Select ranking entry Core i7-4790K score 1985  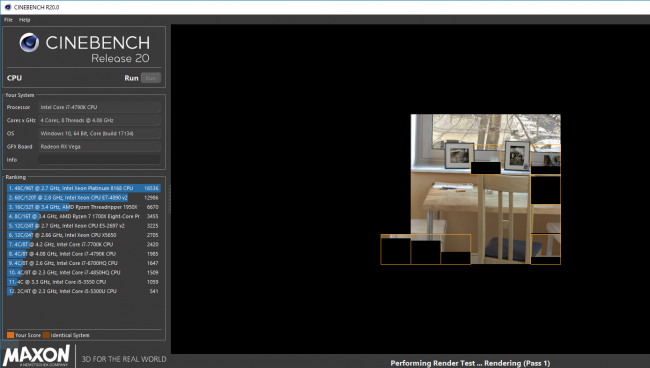(83, 254)
